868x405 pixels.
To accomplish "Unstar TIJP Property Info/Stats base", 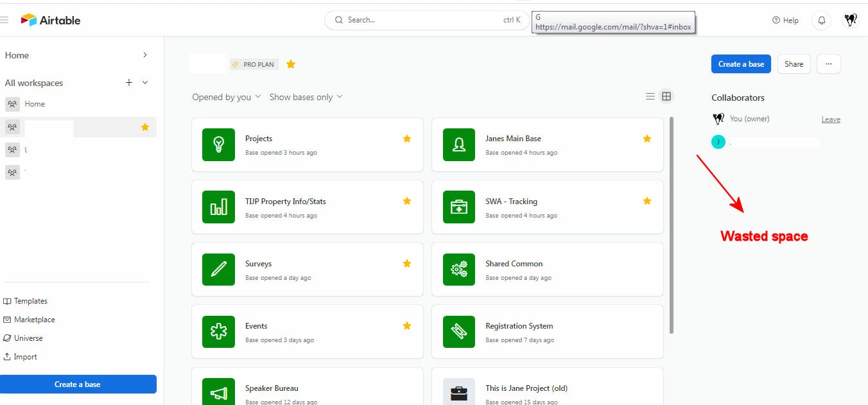I will tap(407, 201).
